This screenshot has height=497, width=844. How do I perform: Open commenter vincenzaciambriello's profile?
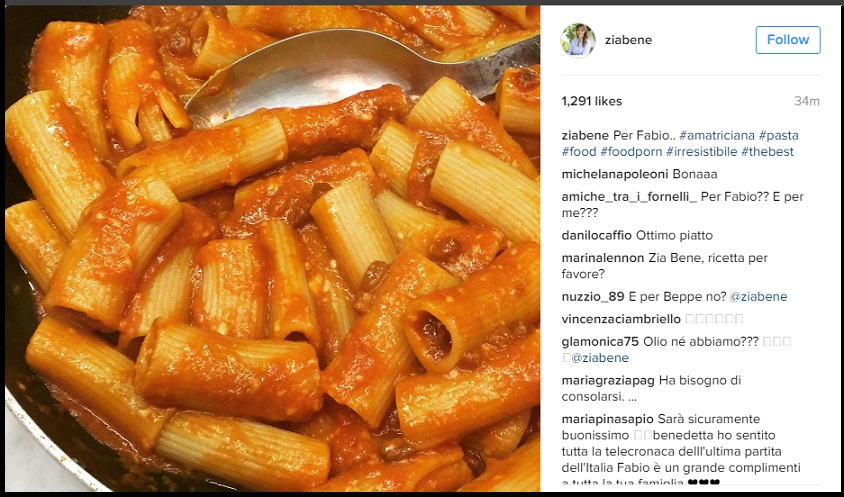click(x=621, y=319)
